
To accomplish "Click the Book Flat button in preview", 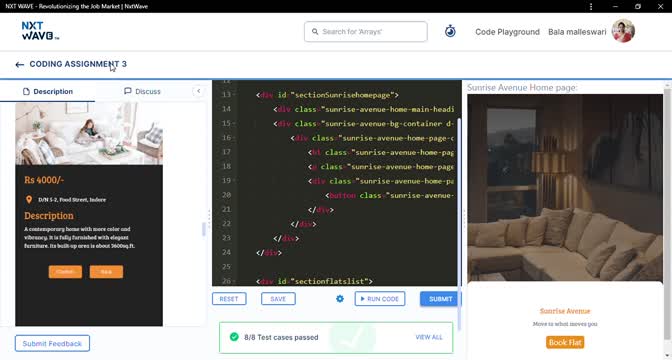I will coord(565,342).
